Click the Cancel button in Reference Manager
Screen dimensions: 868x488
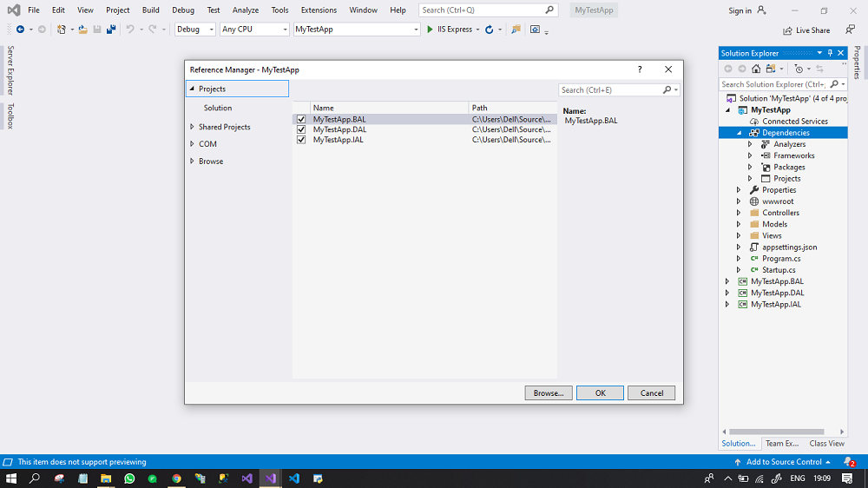point(652,392)
